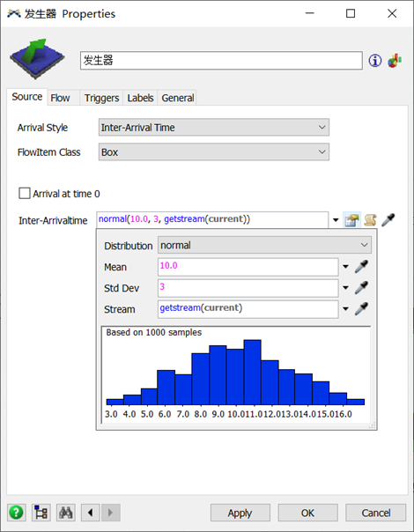Expand the FlowItem Class dropdown
Viewport: 414px width, 532px height.
click(214, 152)
